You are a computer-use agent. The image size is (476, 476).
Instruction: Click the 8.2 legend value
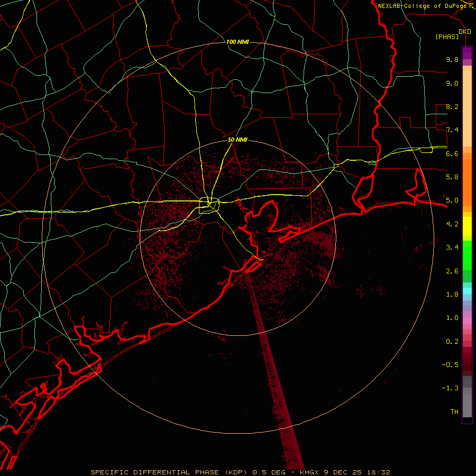(x=452, y=106)
